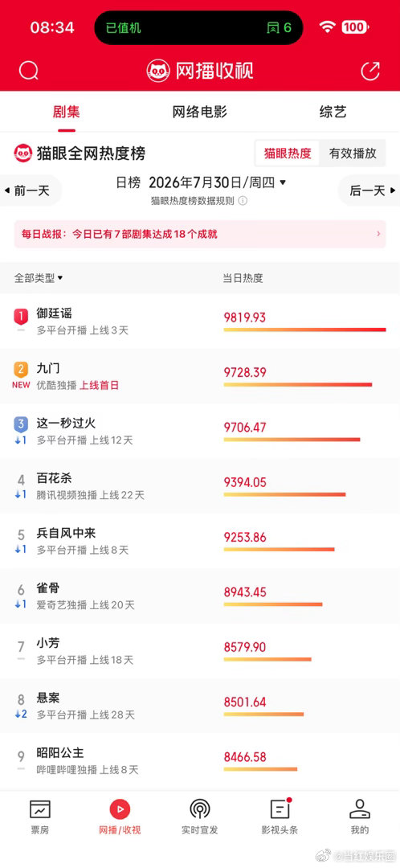Tap the heat bar for 御廷谣
This screenshot has width=400, height=868.
point(304,330)
